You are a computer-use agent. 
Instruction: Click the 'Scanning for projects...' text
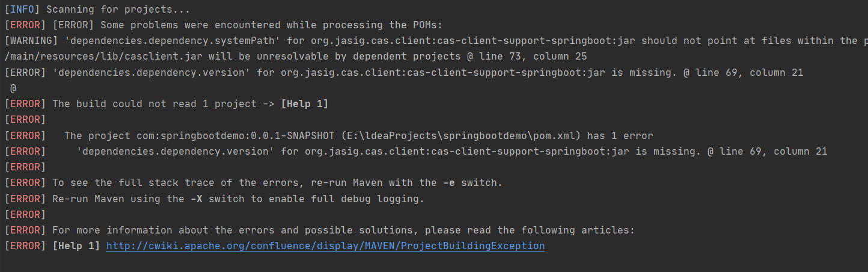pyautogui.click(x=118, y=10)
